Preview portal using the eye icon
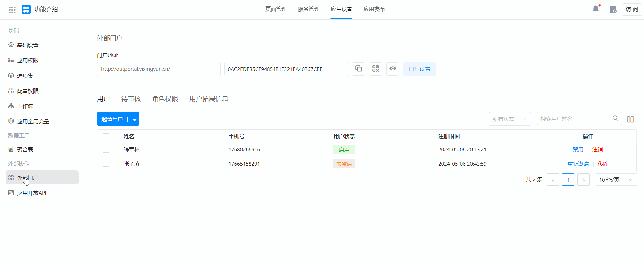Viewport: 644px width, 266px height. [x=393, y=69]
